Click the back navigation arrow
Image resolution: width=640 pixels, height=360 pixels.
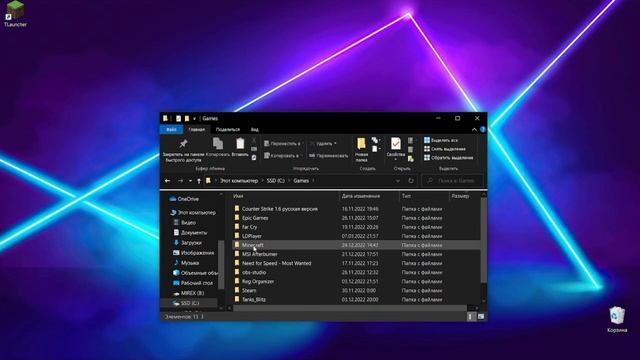point(167,180)
